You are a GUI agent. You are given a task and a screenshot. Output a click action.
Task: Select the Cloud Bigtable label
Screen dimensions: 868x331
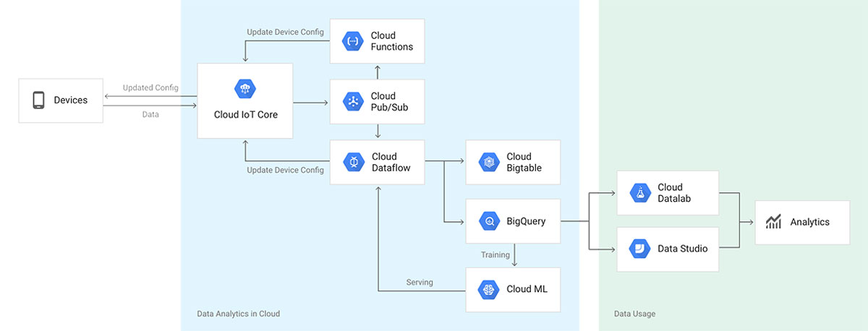click(x=524, y=163)
